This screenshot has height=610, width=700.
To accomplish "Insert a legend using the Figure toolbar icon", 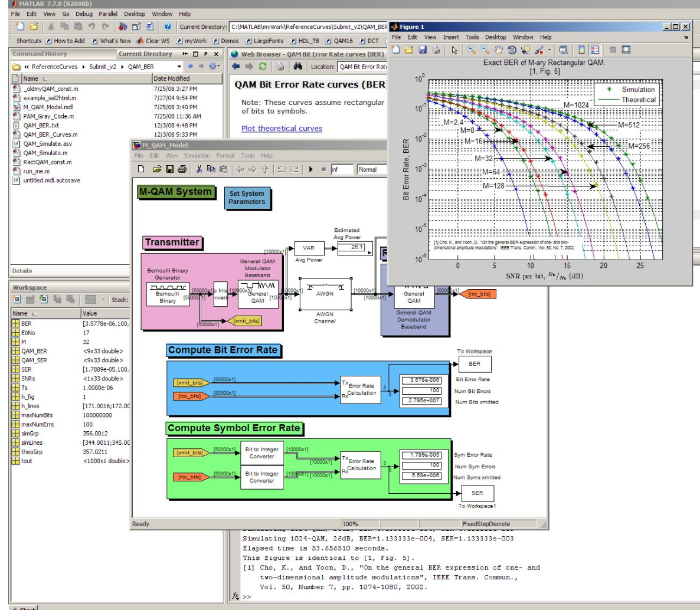I will (595, 49).
